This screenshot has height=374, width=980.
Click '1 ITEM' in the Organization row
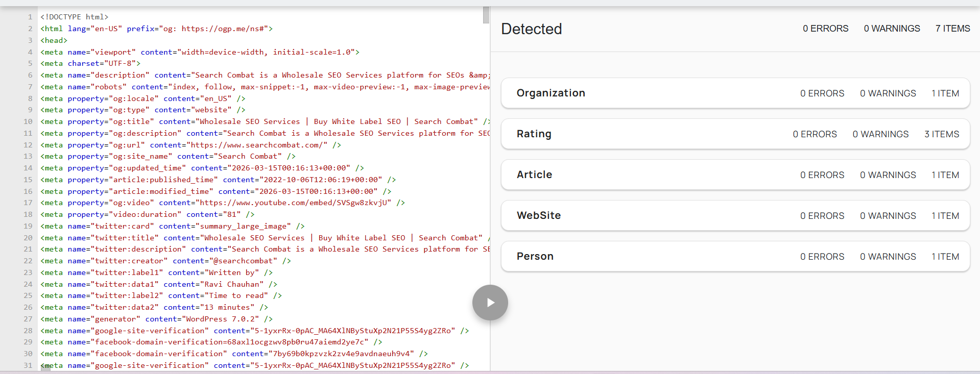pos(945,93)
